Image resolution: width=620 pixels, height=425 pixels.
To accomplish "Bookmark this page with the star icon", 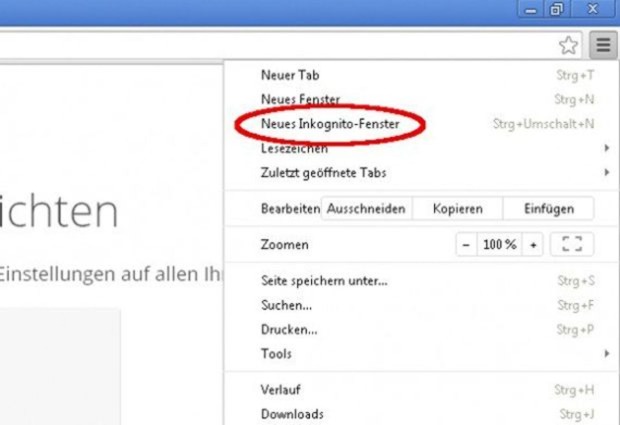I will pyautogui.click(x=569, y=45).
